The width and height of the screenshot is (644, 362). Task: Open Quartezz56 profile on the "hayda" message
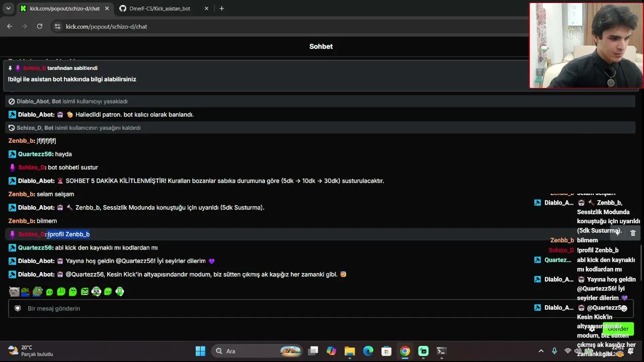point(35,154)
